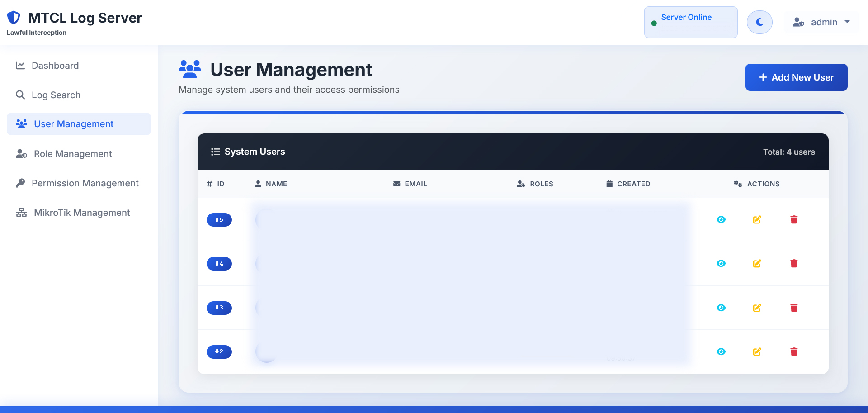Go to Log Search in the sidebar
Viewport: 868px width, 413px height.
click(56, 95)
